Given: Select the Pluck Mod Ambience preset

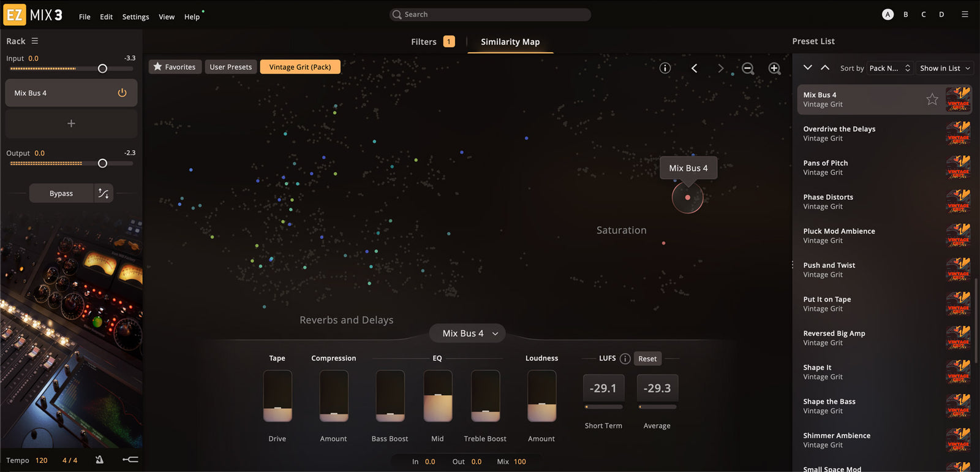Looking at the screenshot, I should [x=884, y=235].
